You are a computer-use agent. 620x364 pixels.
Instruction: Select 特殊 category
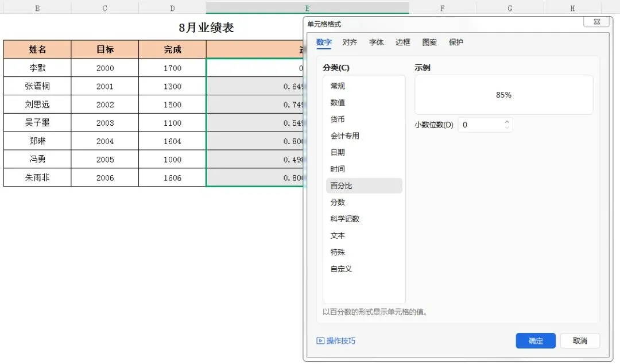pos(364,252)
